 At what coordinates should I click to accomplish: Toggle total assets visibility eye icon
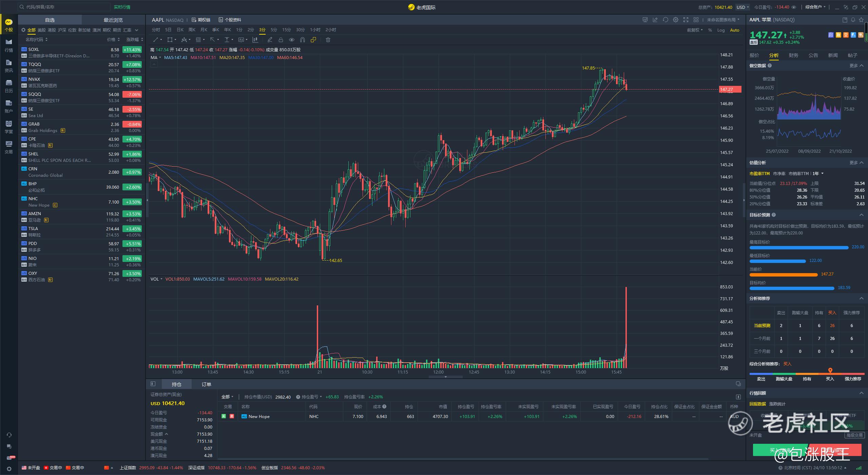[793, 7]
